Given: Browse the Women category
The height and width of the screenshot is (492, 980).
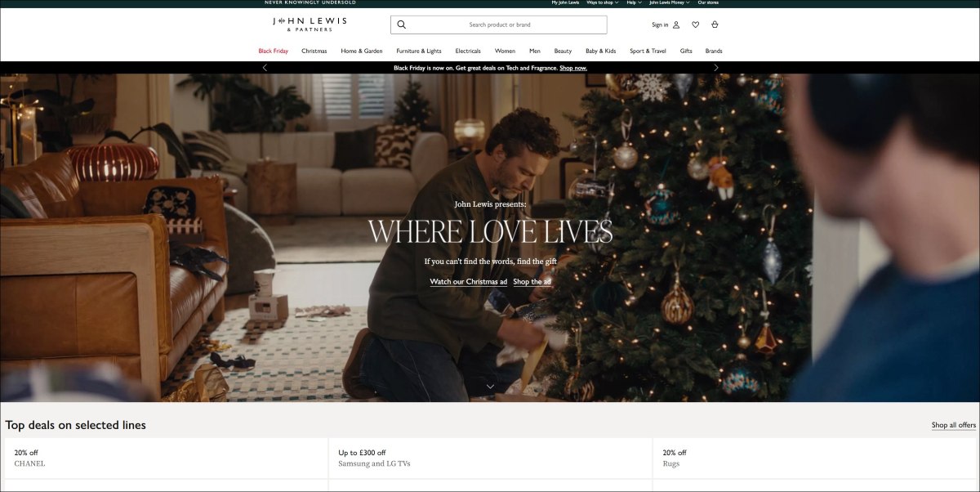Looking at the screenshot, I should (506, 51).
